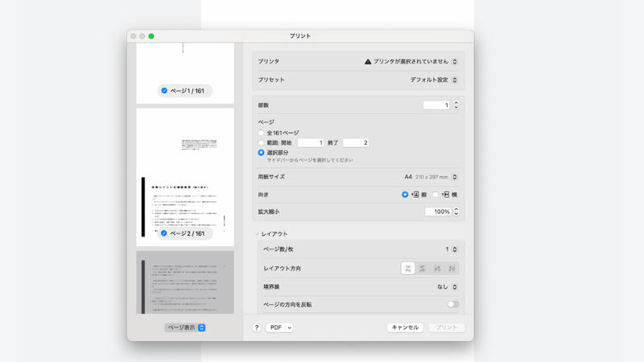Viewport: 644px width, 362px height.
Task: Select the 範囲 page range radio button
Action: coord(261,142)
